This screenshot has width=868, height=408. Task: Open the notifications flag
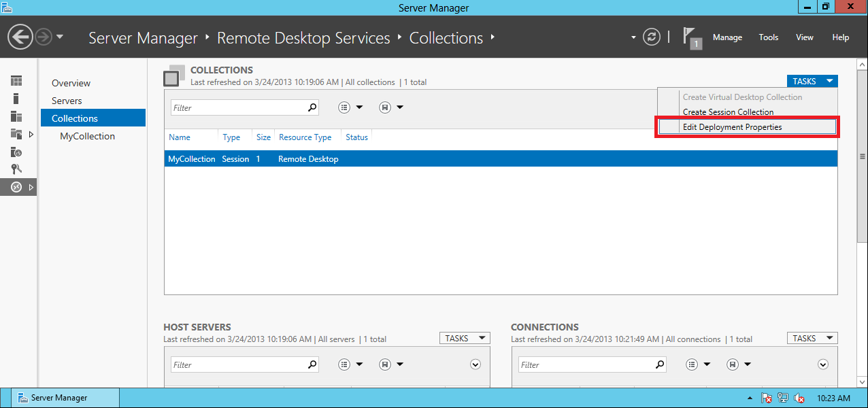[692, 38]
